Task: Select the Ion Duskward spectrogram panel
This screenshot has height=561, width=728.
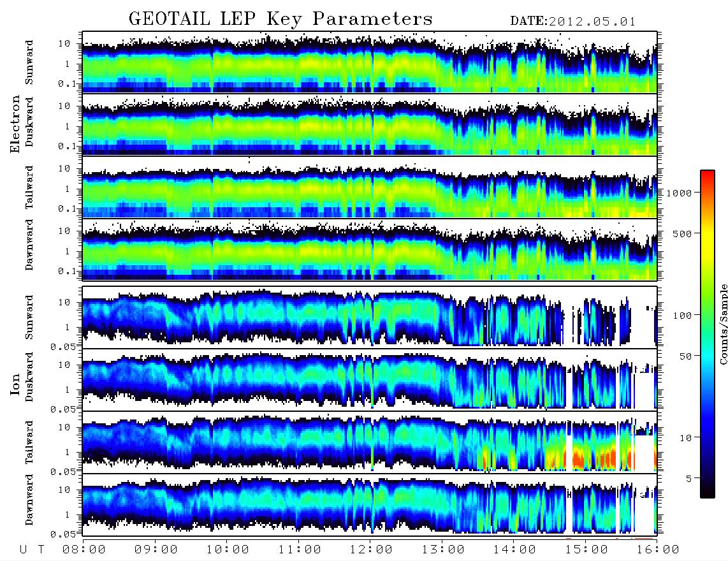Action: (x=370, y=380)
